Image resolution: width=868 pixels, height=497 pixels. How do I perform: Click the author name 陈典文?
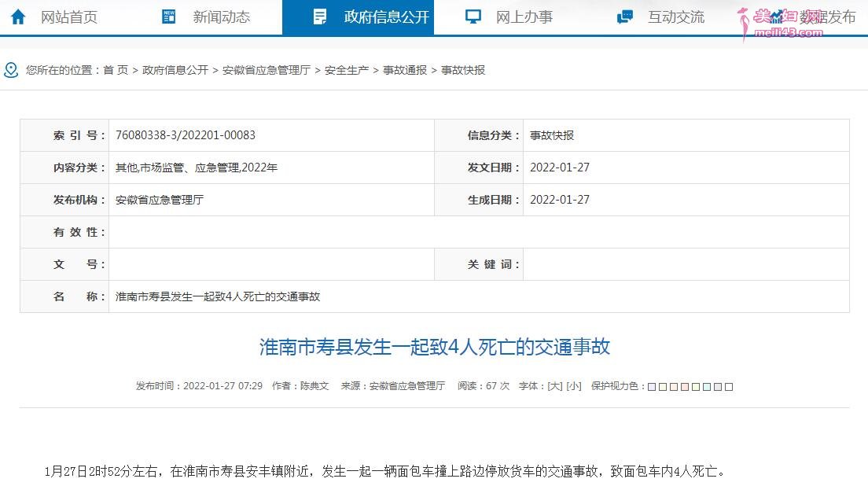pyautogui.click(x=314, y=386)
